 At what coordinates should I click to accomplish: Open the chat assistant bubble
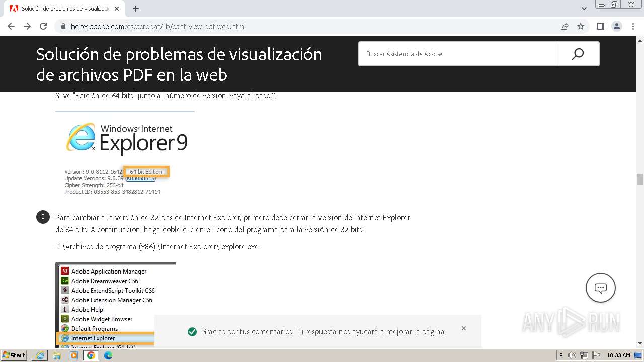coord(600,288)
